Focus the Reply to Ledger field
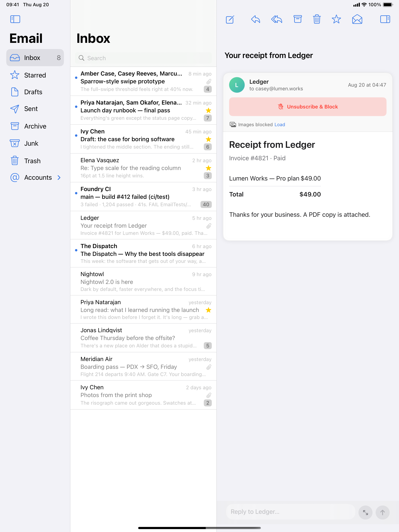Screen dimensions: 399x532 (x=290, y=512)
